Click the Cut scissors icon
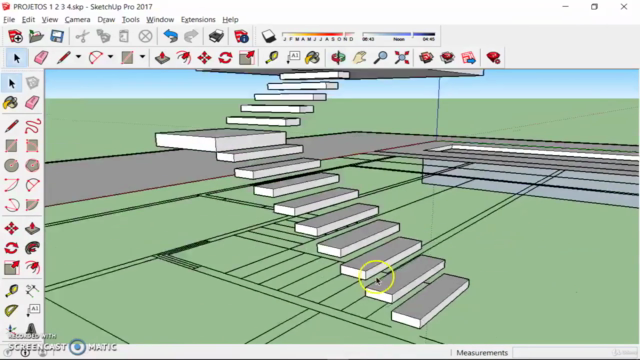640x360 pixels. (x=82, y=36)
